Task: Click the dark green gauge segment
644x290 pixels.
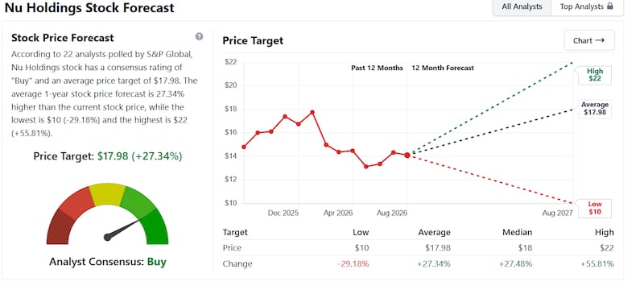Action: coord(156,227)
